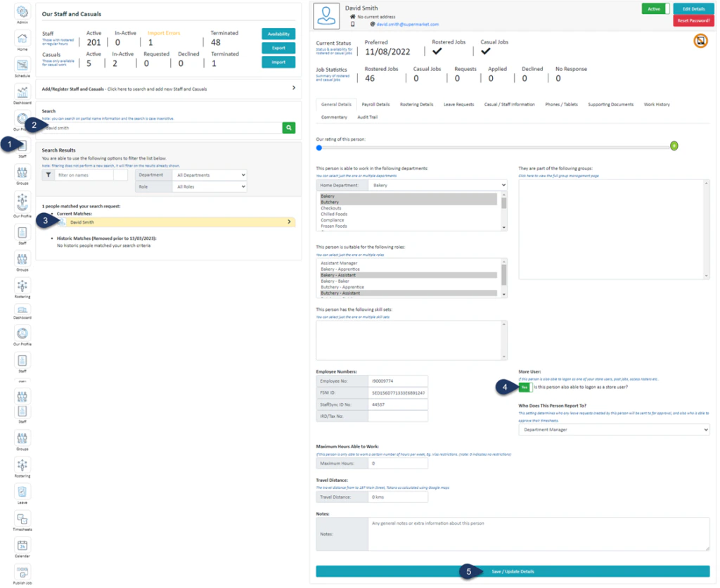Image resolution: width=720 pixels, height=588 pixels.
Task: Click the Maximum Hours field
Action: tap(398, 464)
